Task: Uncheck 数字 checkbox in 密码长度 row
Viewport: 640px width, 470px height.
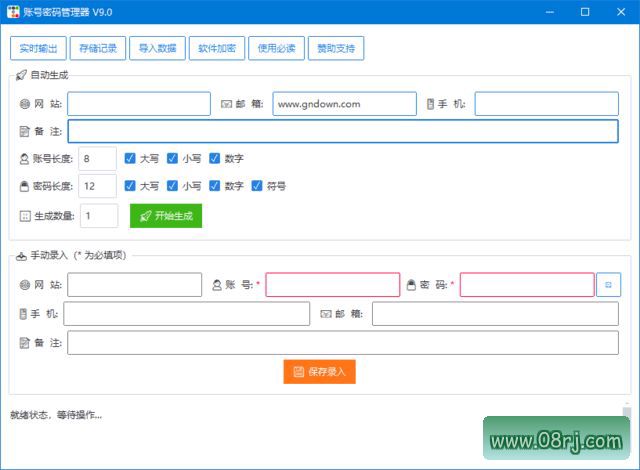Action: pyautogui.click(x=215, y=186)
